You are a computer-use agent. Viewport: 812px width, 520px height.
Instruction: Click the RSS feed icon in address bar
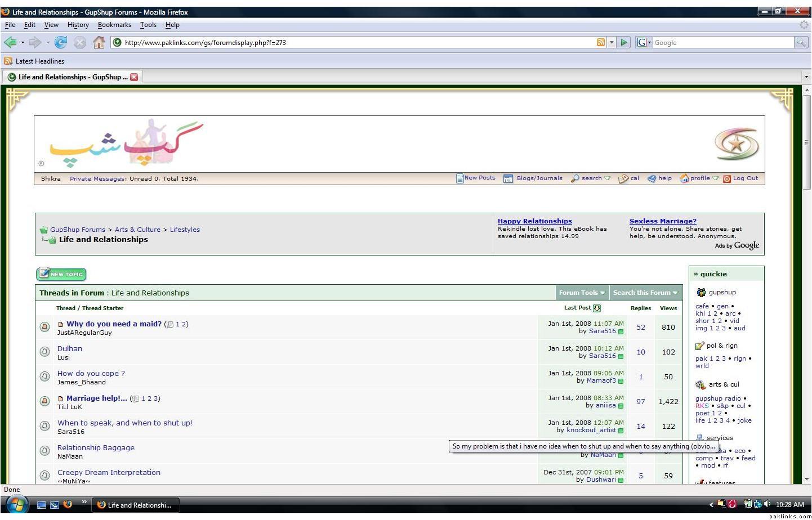click(601, 42)
